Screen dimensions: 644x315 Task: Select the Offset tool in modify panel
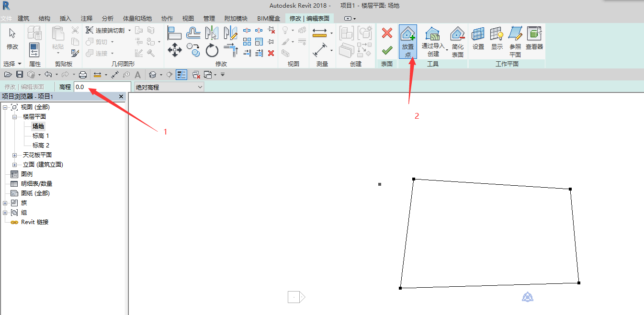[x=193, y=33]
